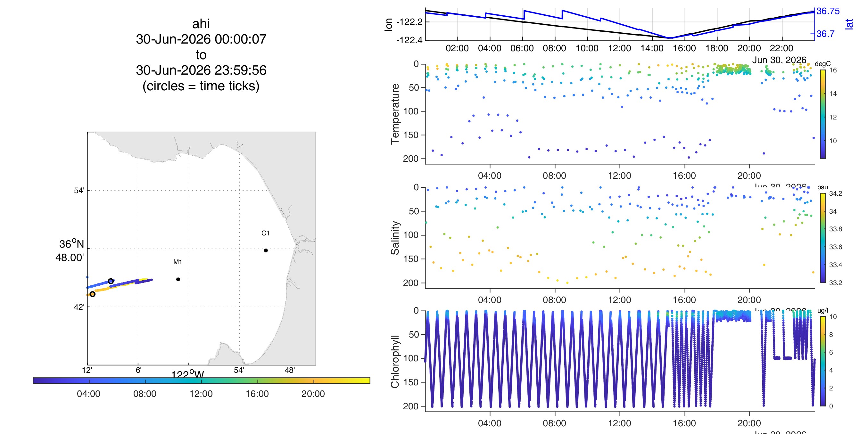Screen dimensions: 868x434
Task: Click the 04:00 tick on the time colorbar
Action: click(89, 381)
